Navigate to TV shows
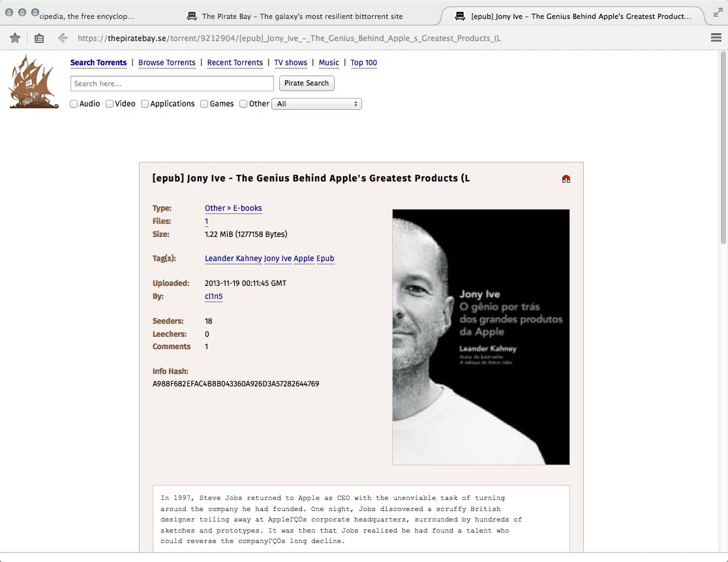Screen dimensions: 728x562 point(290,63)
